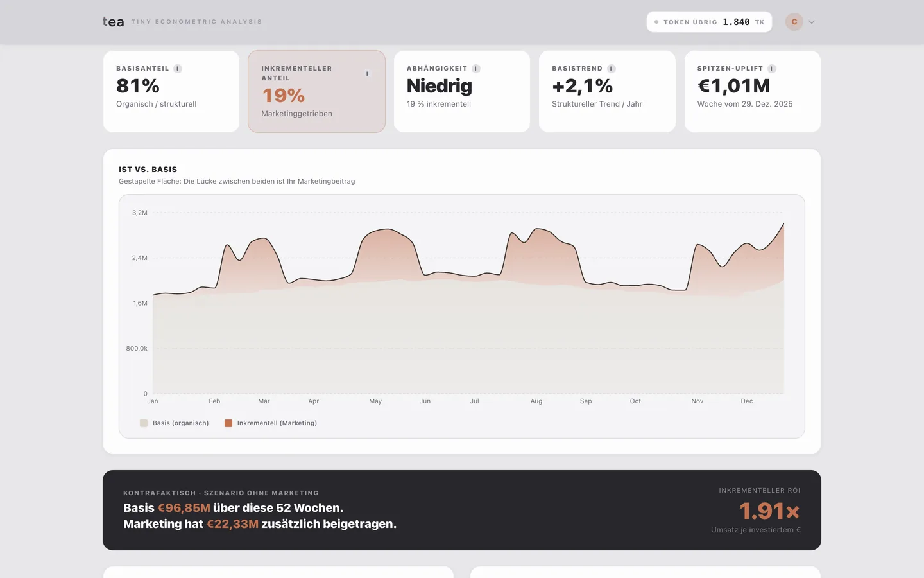
Task: Click the 'Woche vom 29. Dez. 2025' text
Action: point(745,104)
